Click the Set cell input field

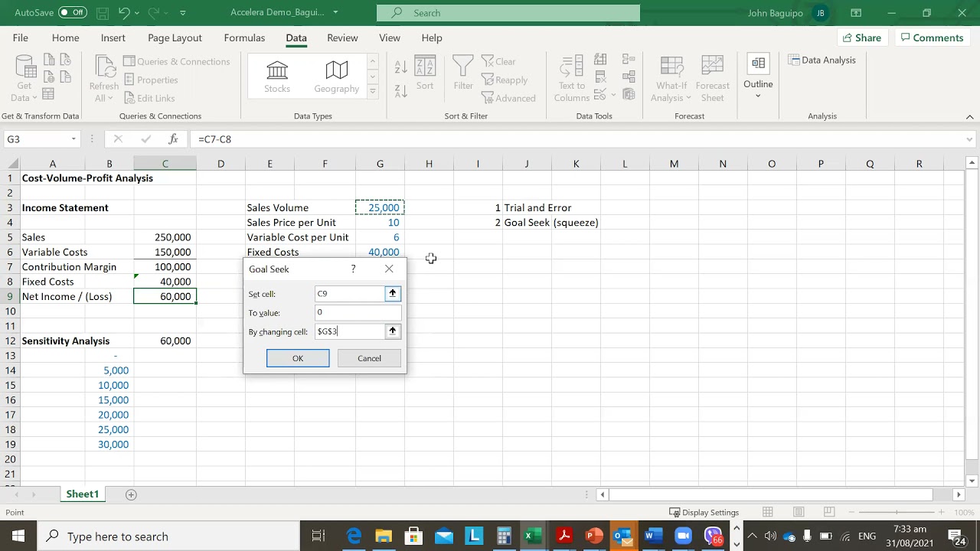[350, 293]
